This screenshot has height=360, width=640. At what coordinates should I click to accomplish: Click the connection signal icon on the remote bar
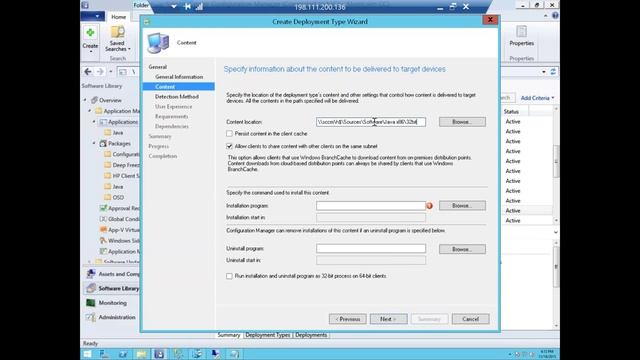pos(199,7)
